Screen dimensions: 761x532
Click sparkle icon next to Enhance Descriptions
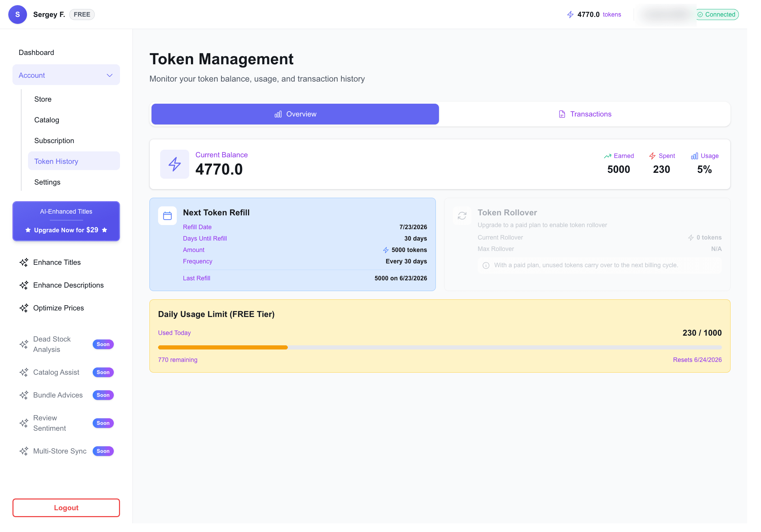pyautogui.click(x=24, y=285)
